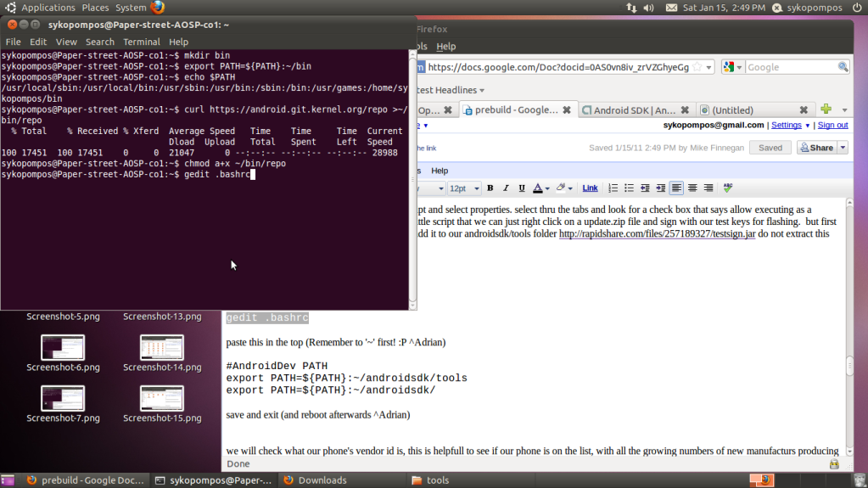This screenshot has width=868, height=488.
Task: Align text right in Docs toolbar
Action: click(x=708, y=188)
